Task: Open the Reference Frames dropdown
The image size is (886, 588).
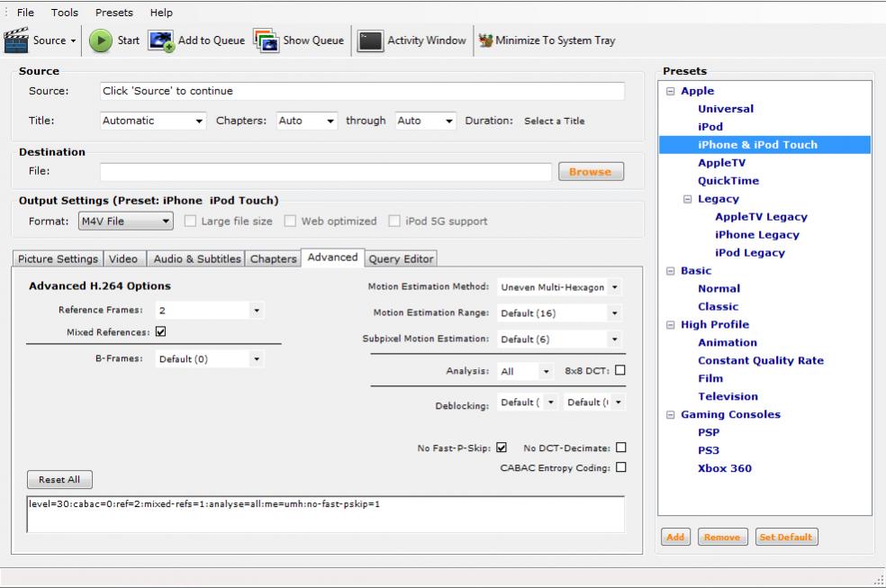Action: 210,310
